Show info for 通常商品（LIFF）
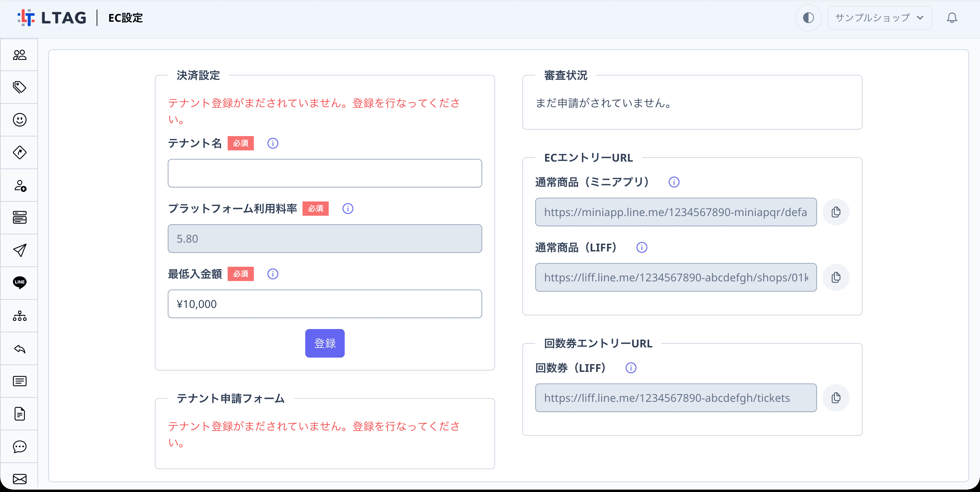The width and height of the screenshot is (980, 492). coord(642,248)
